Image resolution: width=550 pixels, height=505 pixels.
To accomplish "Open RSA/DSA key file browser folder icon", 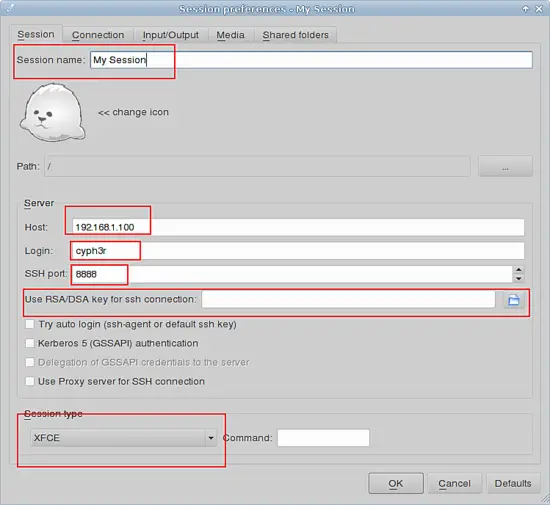I will tap(514, 300).
